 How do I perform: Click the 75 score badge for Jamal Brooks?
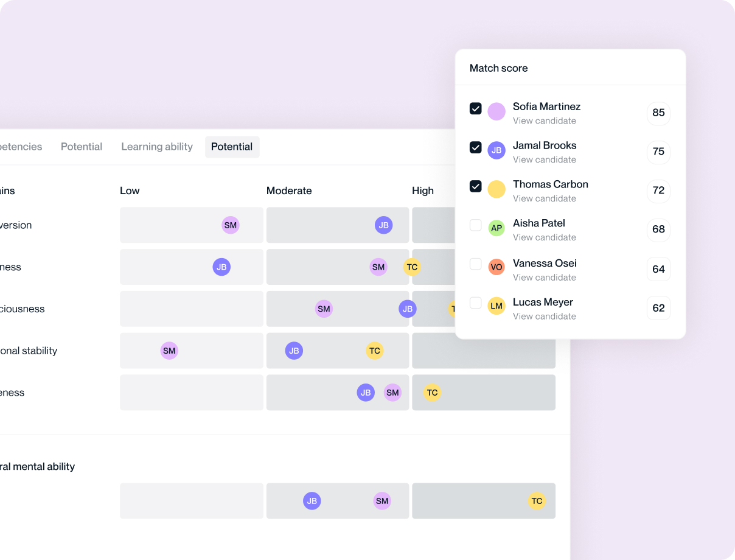coord(658,152)
